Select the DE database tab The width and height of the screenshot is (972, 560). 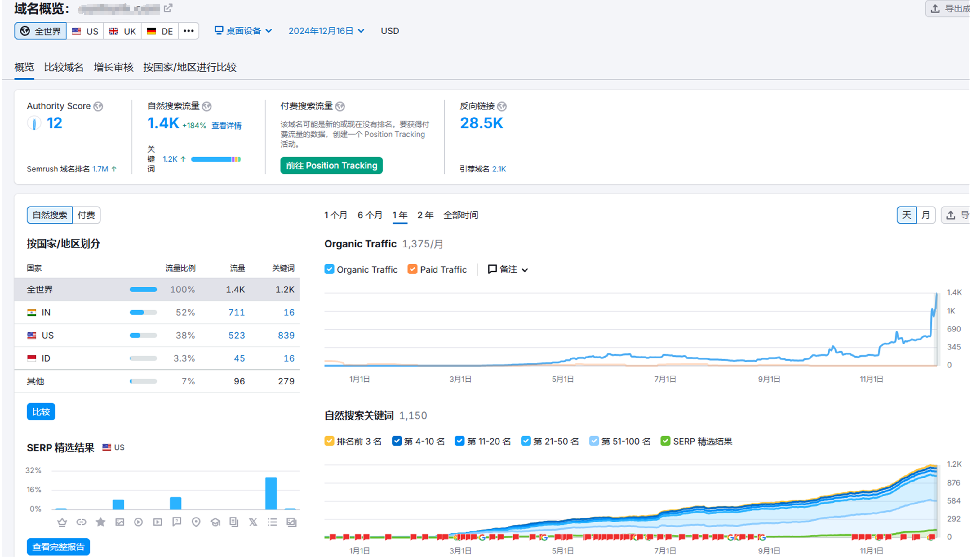click(160, 31)
